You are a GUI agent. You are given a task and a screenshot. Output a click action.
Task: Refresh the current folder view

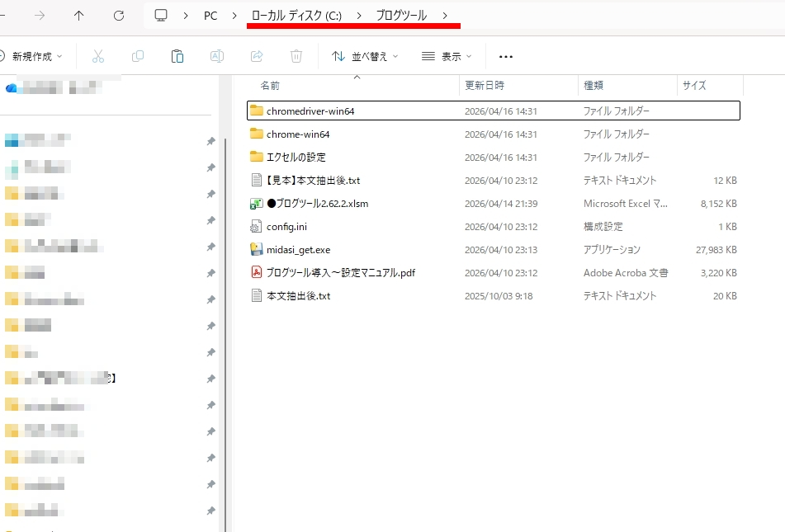119,16
